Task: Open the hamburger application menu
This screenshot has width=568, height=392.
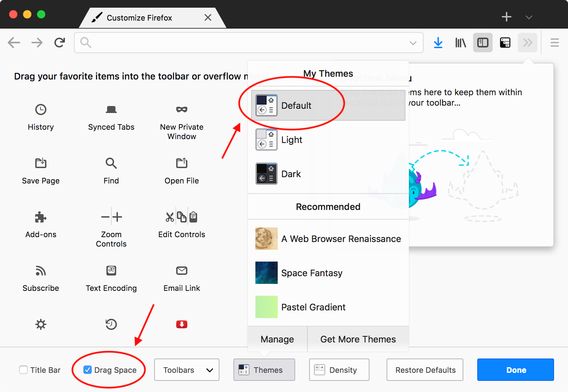Action: coord(555,43)
